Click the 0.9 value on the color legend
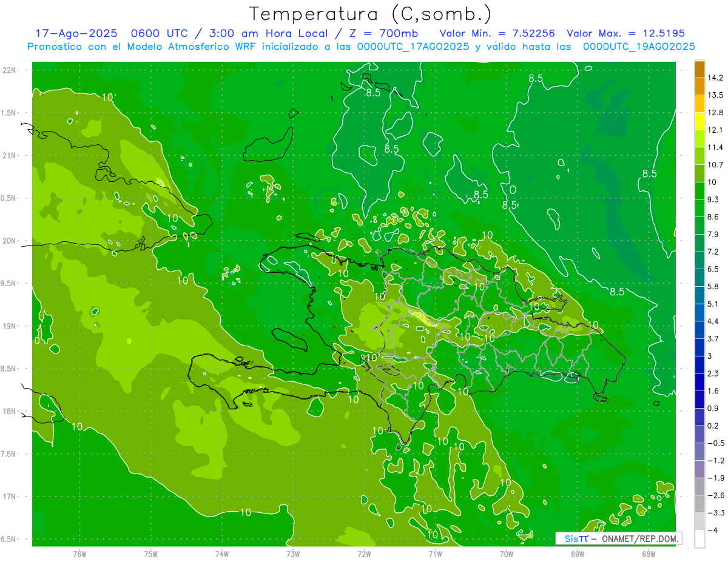This screenshot has width=728, height=562. point(713,408)
